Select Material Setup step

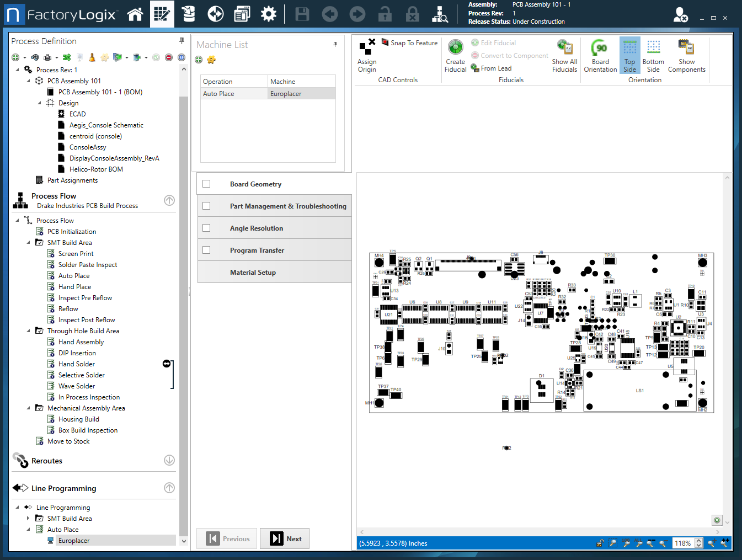click(253, 273)
